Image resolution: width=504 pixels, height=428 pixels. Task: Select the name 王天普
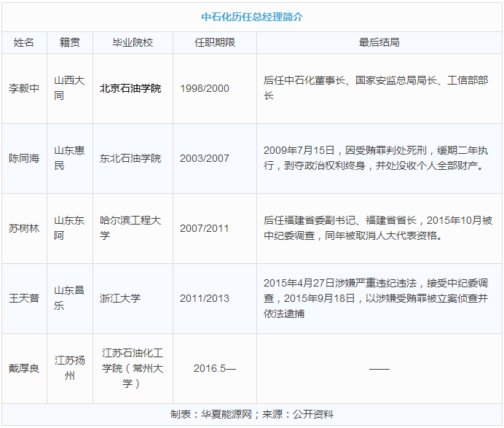point(24,298)
